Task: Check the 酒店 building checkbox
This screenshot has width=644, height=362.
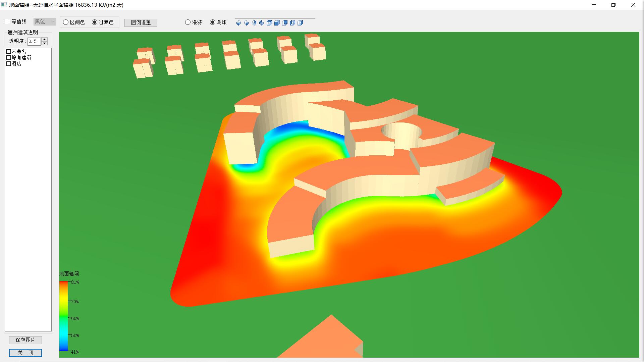Action: (9, 64)
